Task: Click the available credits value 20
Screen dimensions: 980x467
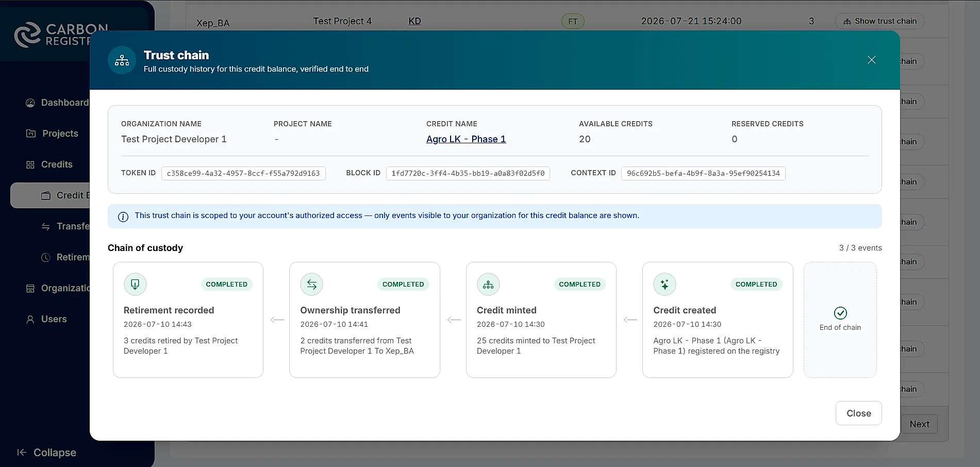Action: (585, 139)
